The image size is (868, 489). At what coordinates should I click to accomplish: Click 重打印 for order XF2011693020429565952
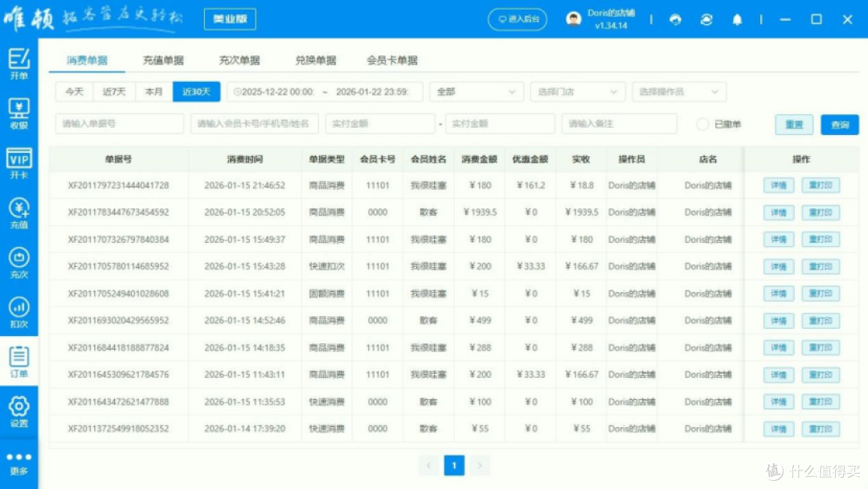click(x=821, y=321)
